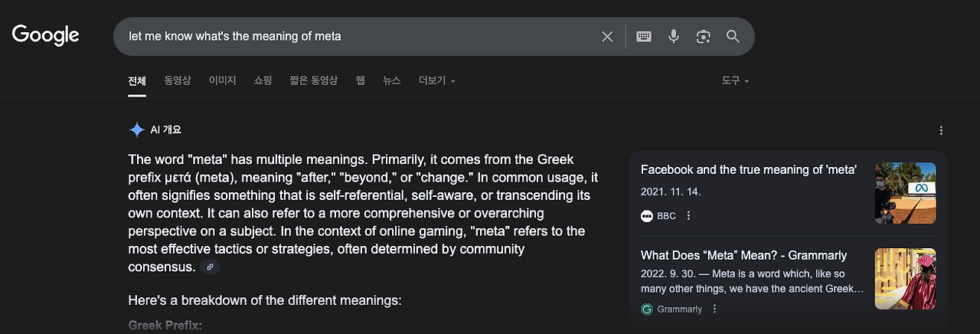Open AI overview three-dot options menu
The image size is (980, 334).
click(x=941, y=130)
